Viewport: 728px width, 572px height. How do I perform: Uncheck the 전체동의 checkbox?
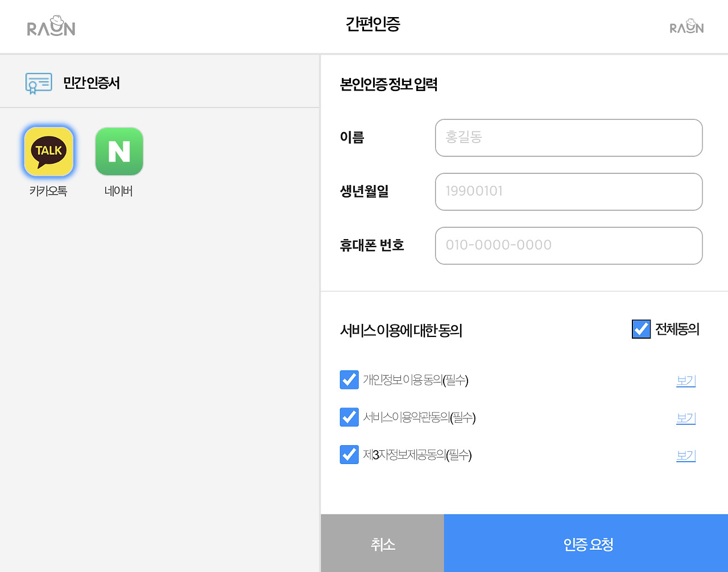coord(641,329)
